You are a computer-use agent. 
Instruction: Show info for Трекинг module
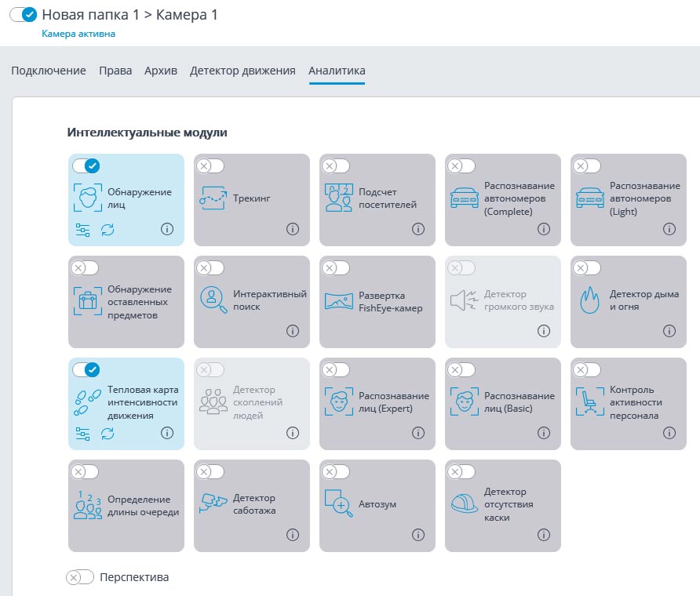pyautogui.click(x=293, y=229)
